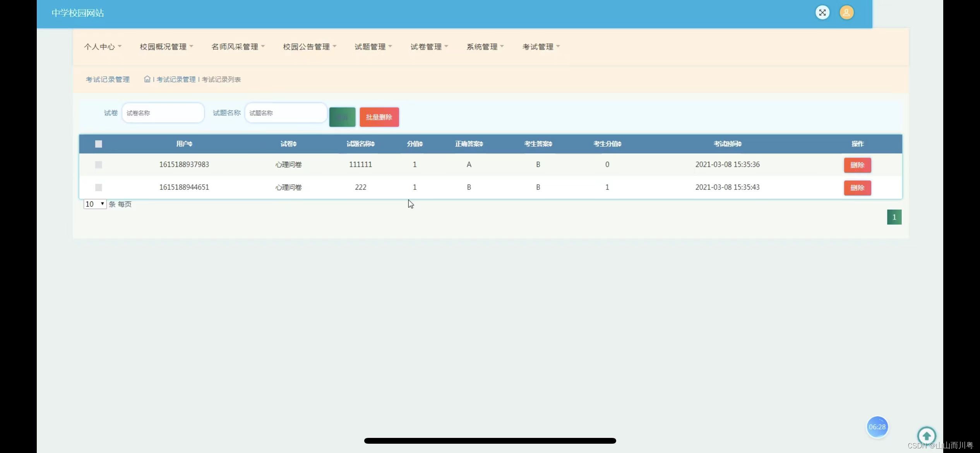Click the 批量删除 button
Viewport: 980px width, 453px height.
(x=379, y=117)
